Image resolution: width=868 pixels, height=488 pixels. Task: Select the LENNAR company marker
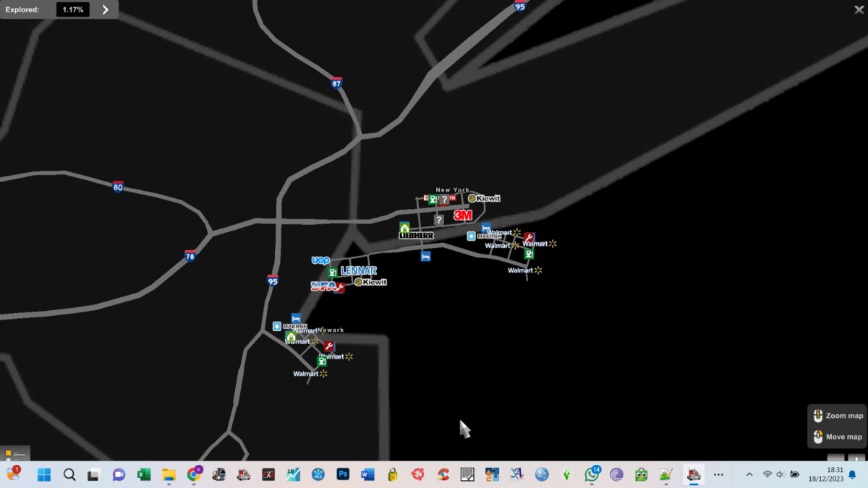[359, 270]
